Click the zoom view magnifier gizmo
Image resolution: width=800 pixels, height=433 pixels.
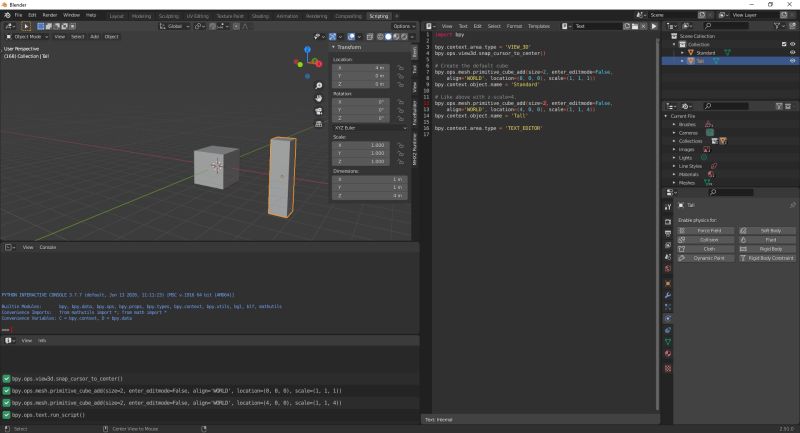tap(318, 84)
